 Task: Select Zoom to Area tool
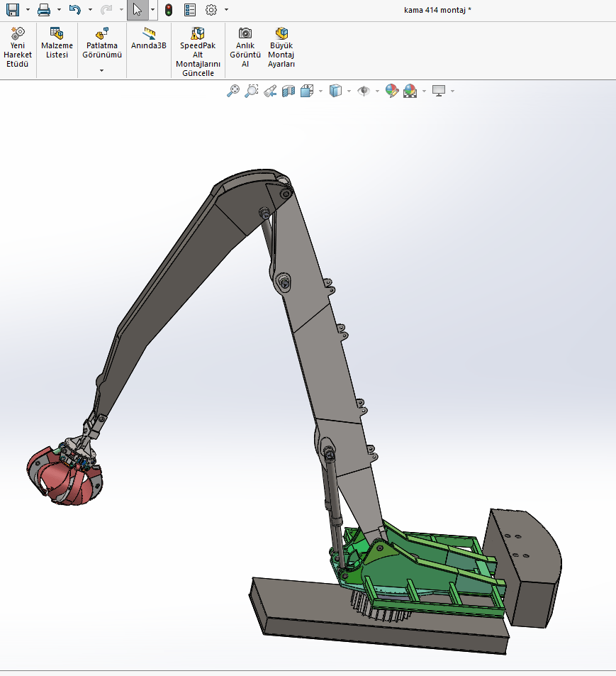(252, 91)
